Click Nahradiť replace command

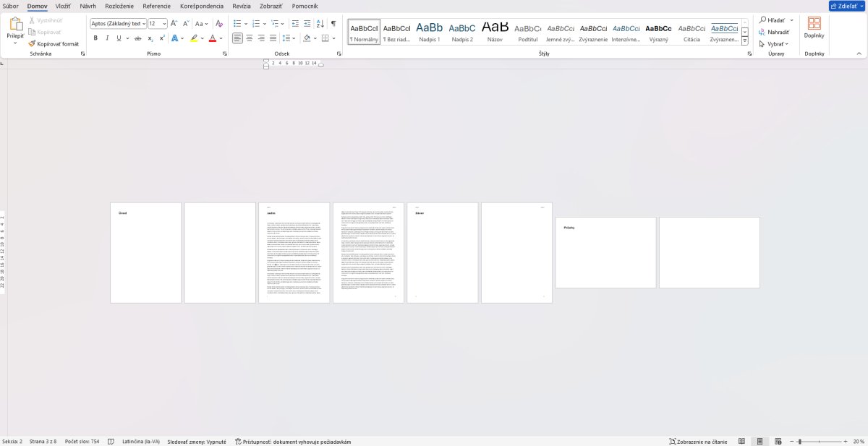(x=773, y=32)
